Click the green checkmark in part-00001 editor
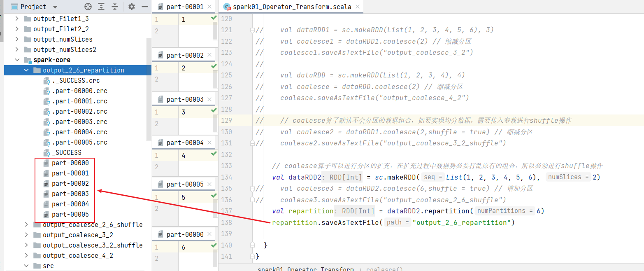The image size is (644, 271). pyautogui.click(x=214, y=18)
